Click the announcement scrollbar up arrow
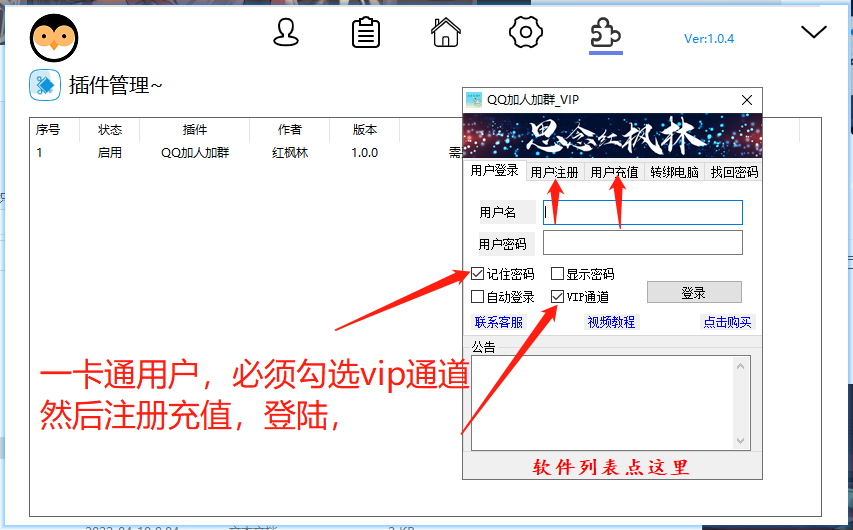853x530 pixels. pos(740,366)
